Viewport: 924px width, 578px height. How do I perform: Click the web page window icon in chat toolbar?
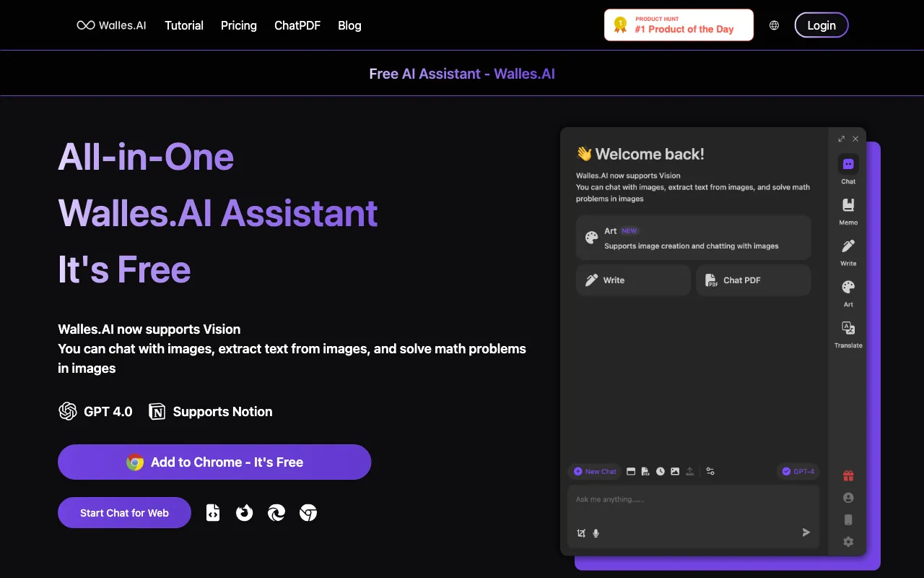[x=631, y=471]
